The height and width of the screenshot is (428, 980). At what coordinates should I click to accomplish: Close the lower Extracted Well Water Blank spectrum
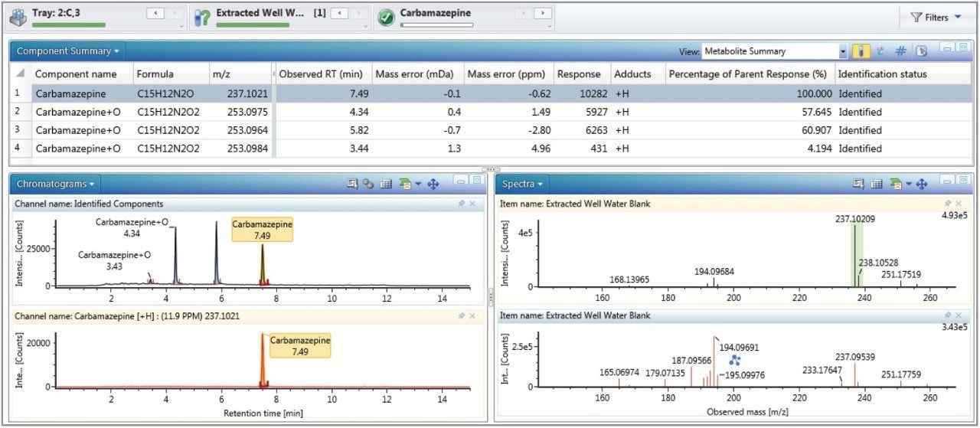tap(959, 315)
